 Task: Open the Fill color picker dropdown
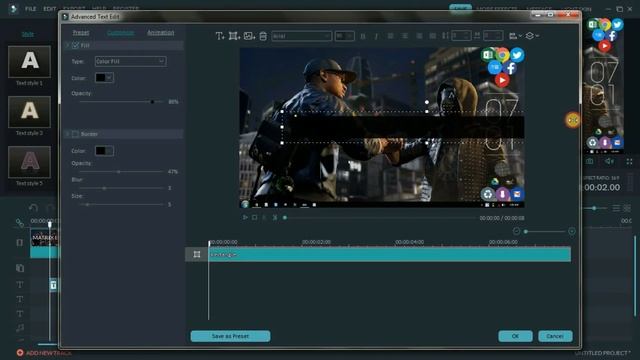pyautogui.click(x=104, y=78)
